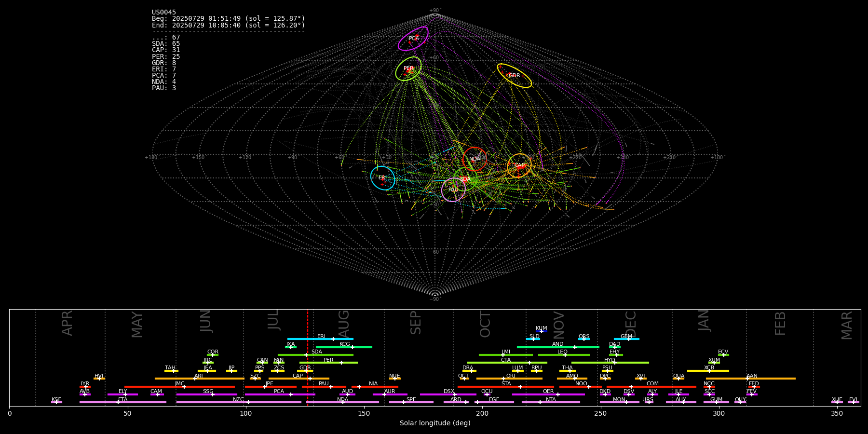Click the +150 right ascension label on the map
Screen dimensions: 868x434
[198, 157]
